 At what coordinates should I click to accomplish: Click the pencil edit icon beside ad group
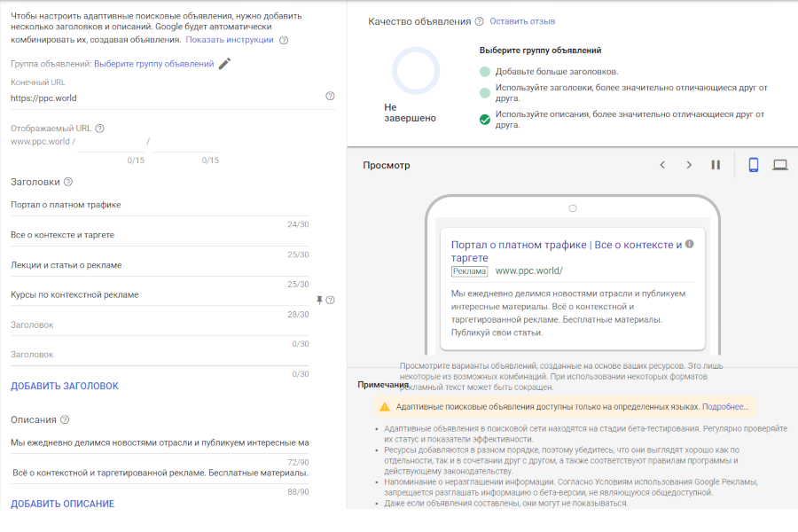[x=224, y=64]
